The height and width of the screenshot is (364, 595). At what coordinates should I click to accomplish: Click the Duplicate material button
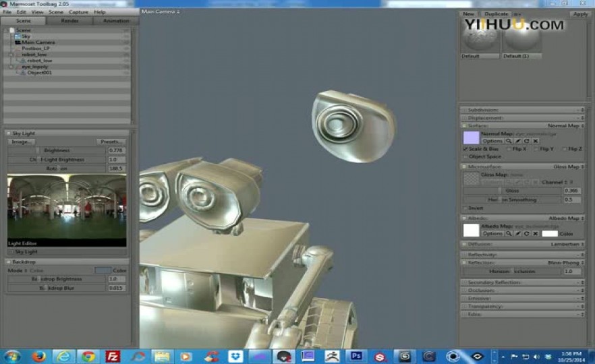click(x=497, y=14)
